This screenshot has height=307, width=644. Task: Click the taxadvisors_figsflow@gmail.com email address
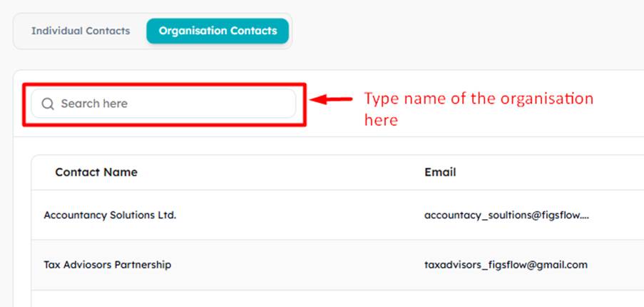(x=506, y=265)
